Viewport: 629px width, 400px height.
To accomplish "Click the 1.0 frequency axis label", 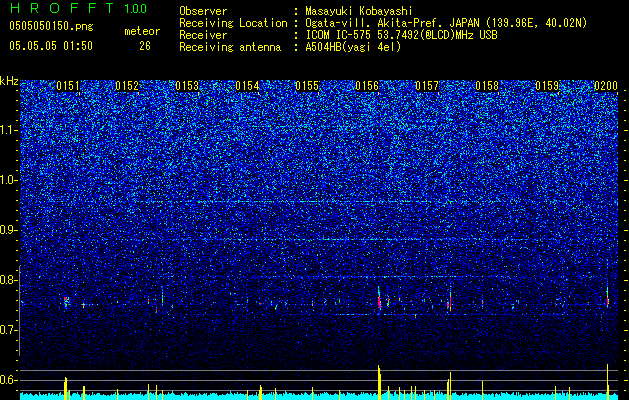I will [x=9, y=180].
